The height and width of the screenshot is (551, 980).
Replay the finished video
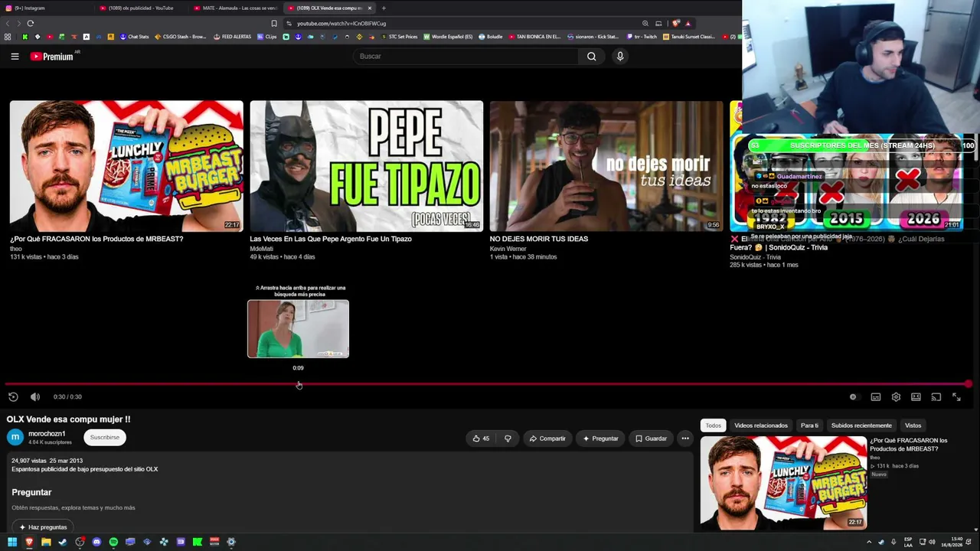13,396
